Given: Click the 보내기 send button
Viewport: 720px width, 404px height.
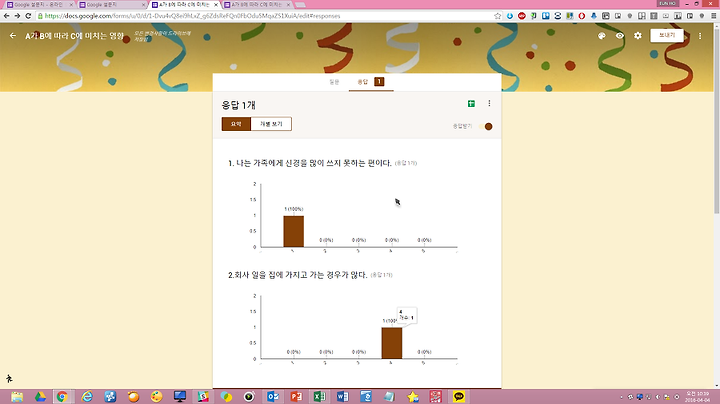Looking at the screenshot, I should tap(667, 35).
